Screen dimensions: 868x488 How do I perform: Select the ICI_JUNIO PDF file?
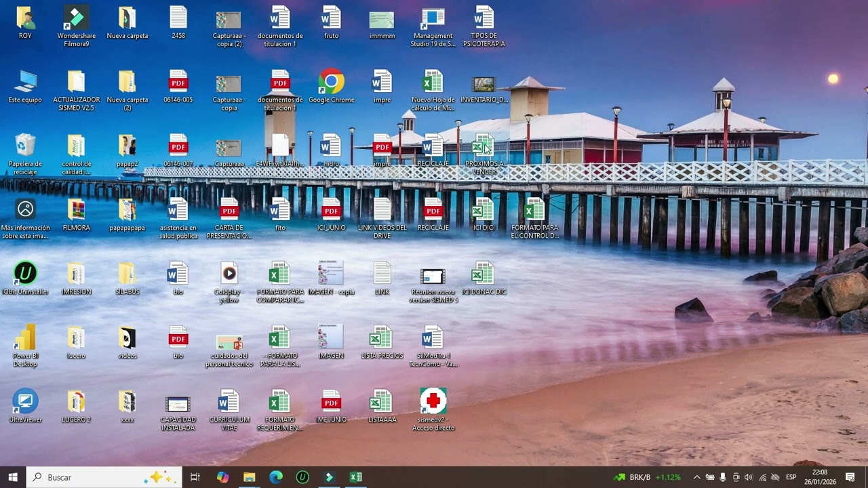331,214
